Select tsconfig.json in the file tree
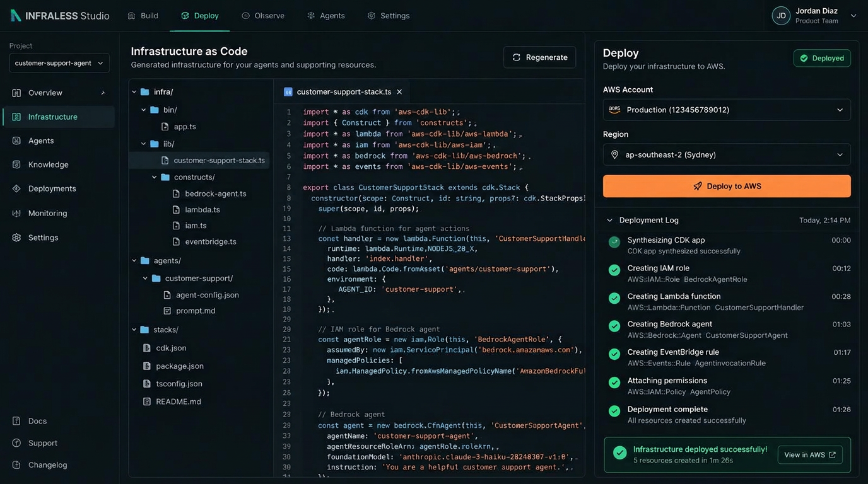Screen dimensions: 868x484 (179, 384)
